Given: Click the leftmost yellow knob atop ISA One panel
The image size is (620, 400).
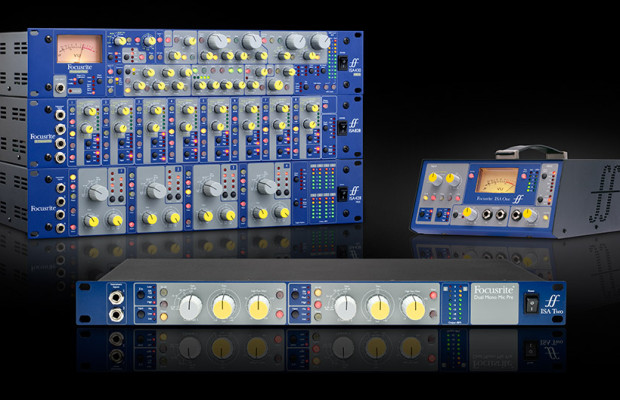Looking at the screenshot, I should click(x=435, y=180).
